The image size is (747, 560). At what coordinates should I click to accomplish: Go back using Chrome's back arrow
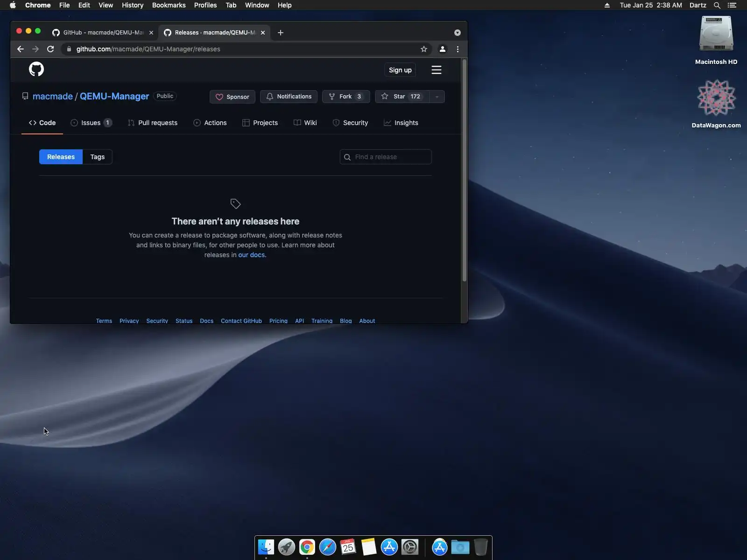[x=21, y=49]
